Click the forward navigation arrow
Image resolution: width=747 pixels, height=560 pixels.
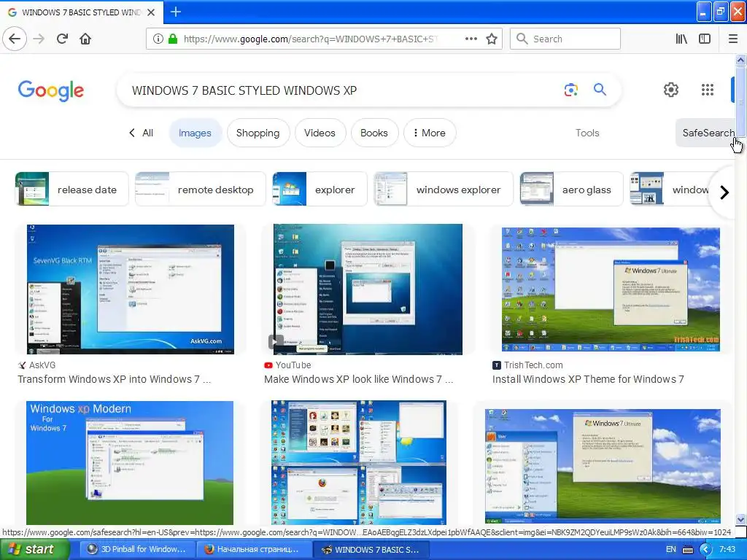click(39, 39)
